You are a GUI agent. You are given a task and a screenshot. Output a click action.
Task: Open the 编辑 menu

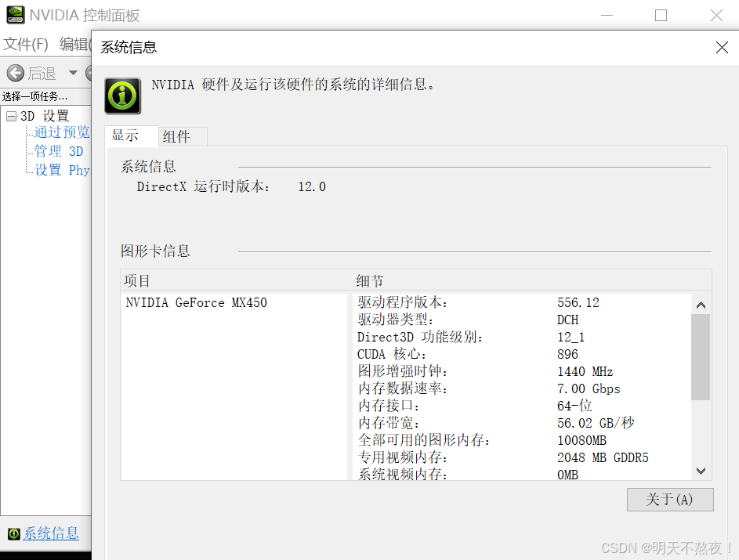point(74,45)
